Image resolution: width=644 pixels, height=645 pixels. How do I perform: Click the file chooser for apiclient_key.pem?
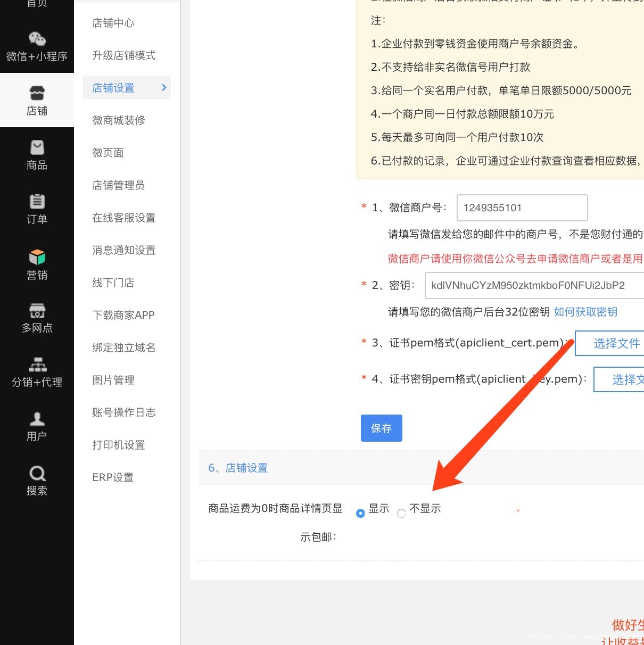619,379
